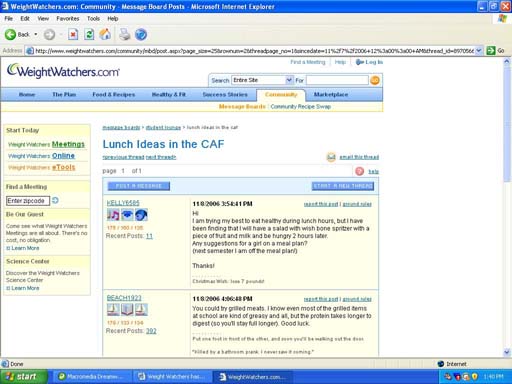This screenshot has width=512, height=384.
Task: Click the vertical scrollbar down arrow
Action: click(x=507, y=352)
